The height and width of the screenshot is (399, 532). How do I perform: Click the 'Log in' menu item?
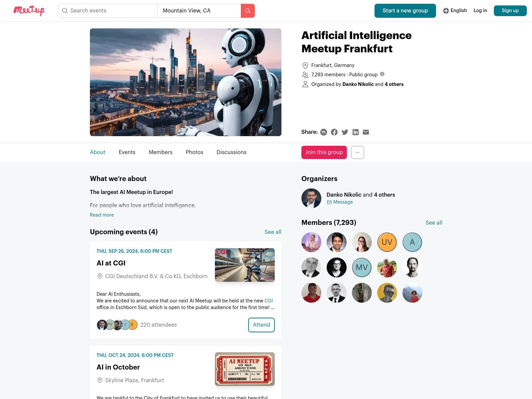pos(480,10)
